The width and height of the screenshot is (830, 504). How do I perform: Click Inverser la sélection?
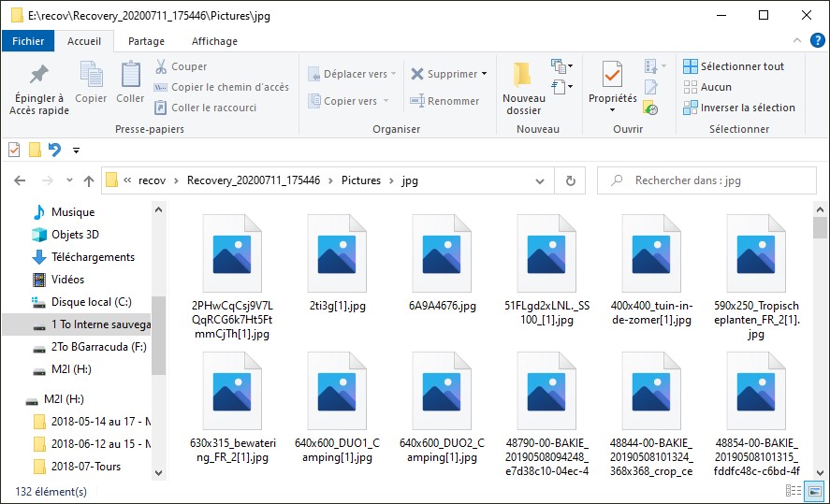(x=738, y=108)
